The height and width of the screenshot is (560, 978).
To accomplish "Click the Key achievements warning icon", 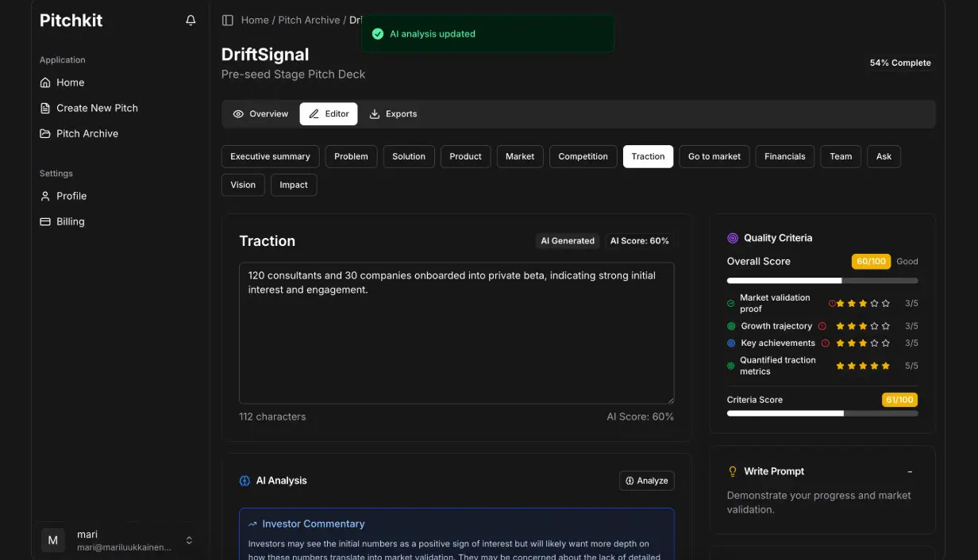I will 826,343.
